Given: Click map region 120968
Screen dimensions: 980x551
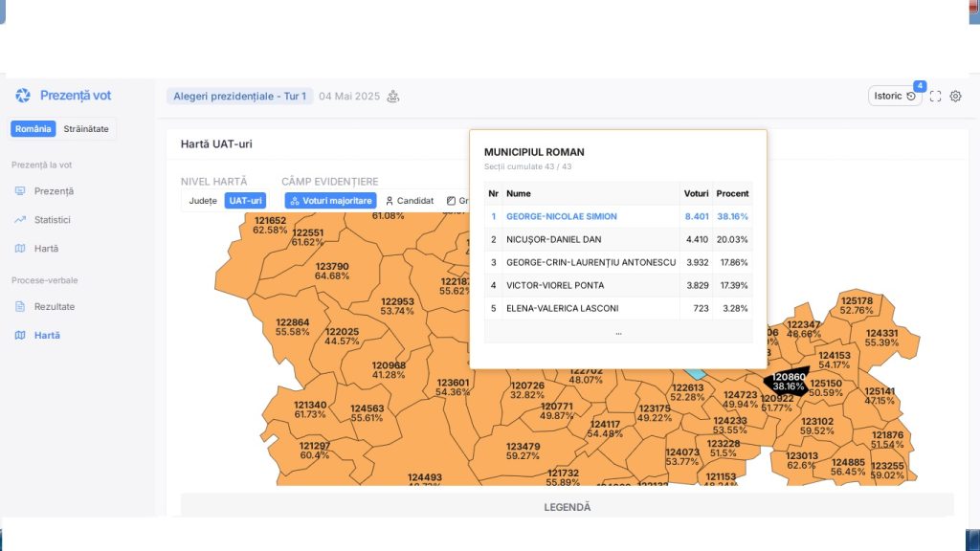Looking at the screenshot, I should (389, 370).
